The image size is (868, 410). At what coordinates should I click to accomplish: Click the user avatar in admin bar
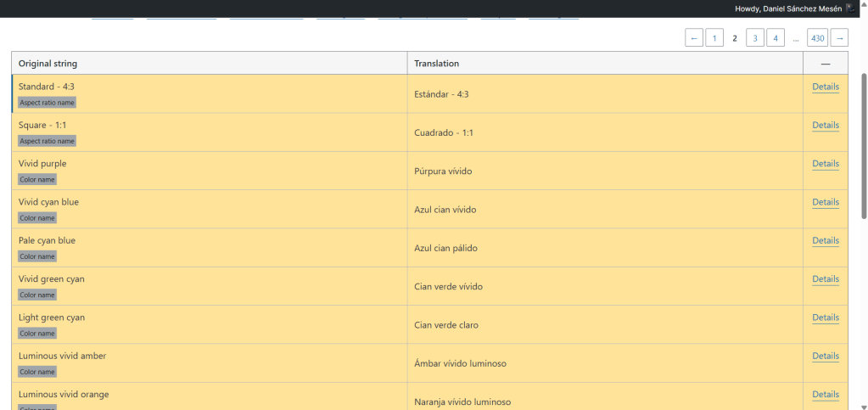[851, 8]
